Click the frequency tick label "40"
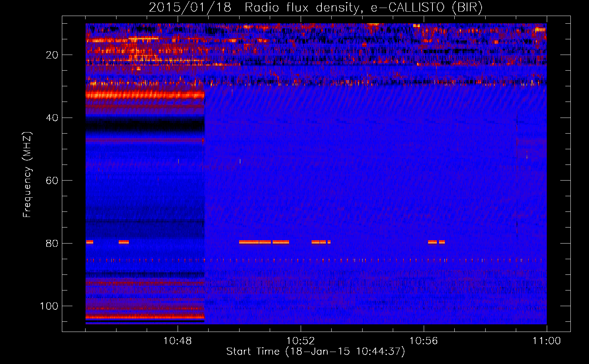Viewport: 589px width, 364px height. pyautogui.click(x=52, y=118)
